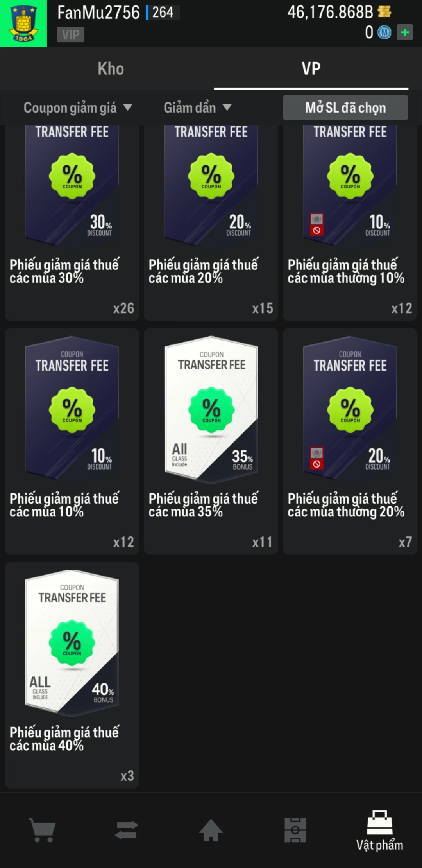Open the transfer market arrows icon
The image size is (422, 868).
[126, 830]
